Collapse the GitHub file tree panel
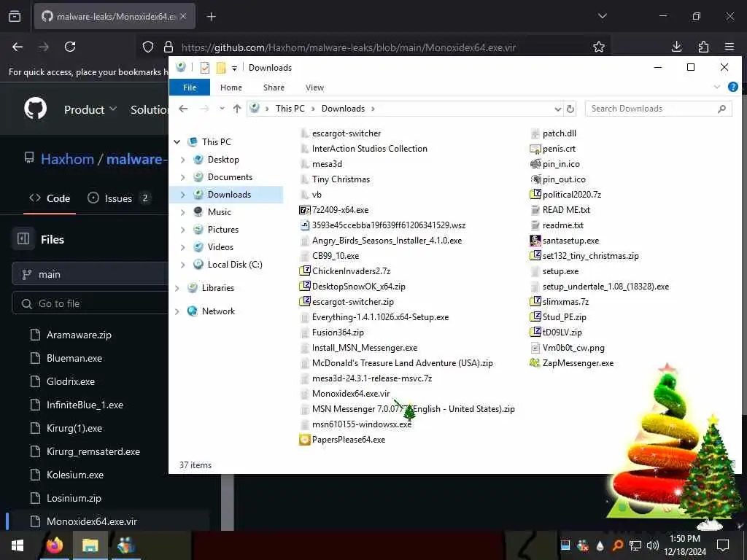This screenshot has width=747, height=560. (x=23, y=238)
